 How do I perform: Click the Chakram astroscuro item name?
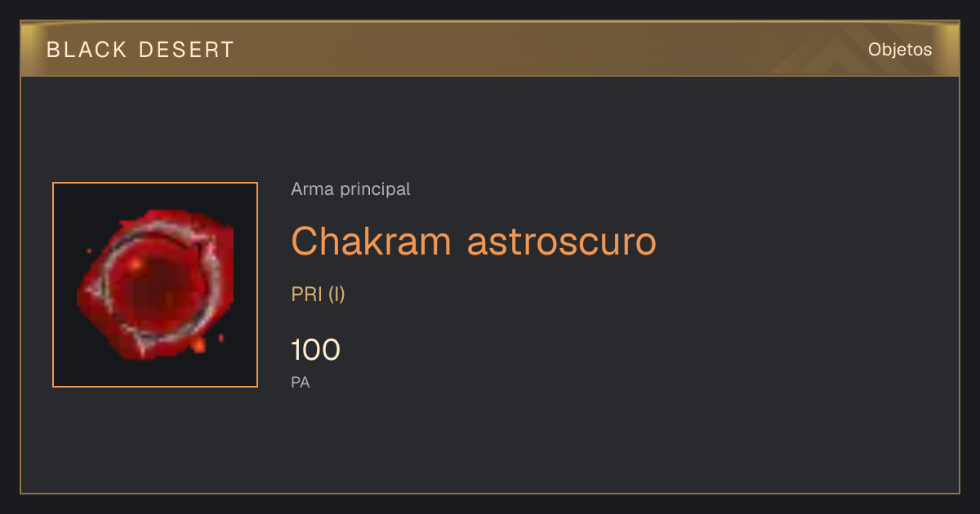click(x=474, y=241)
